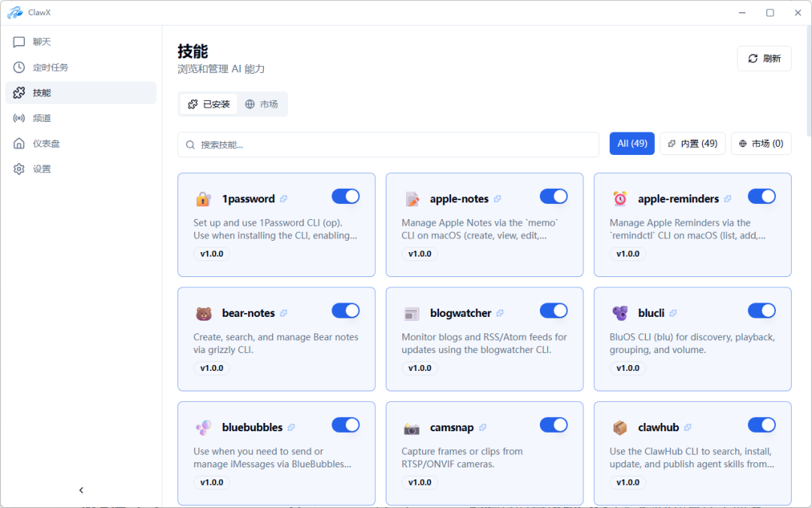
Task: Disable the 1password skill toggle
Action: [x=346, y=196]
